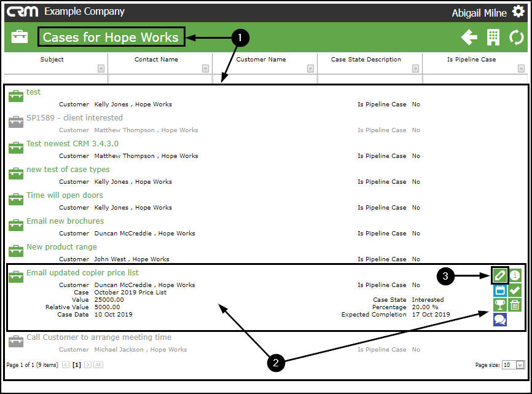This screenshot has width=532, height=394.
Task: Refresh the cases list
Action: (517, 37)
